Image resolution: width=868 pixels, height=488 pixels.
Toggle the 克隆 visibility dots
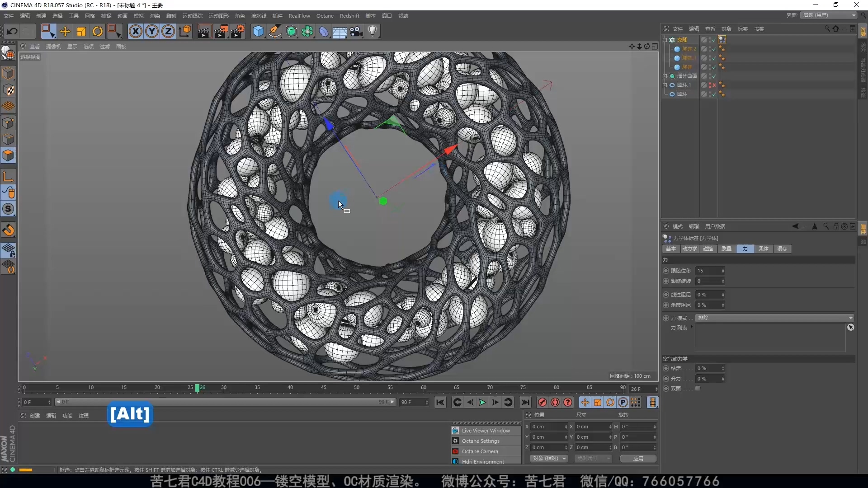pos(709,40)
